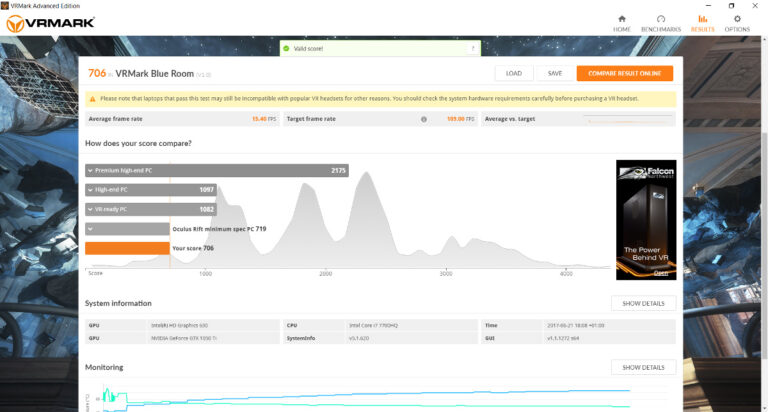Switch to the Results tab

point(702,22)
